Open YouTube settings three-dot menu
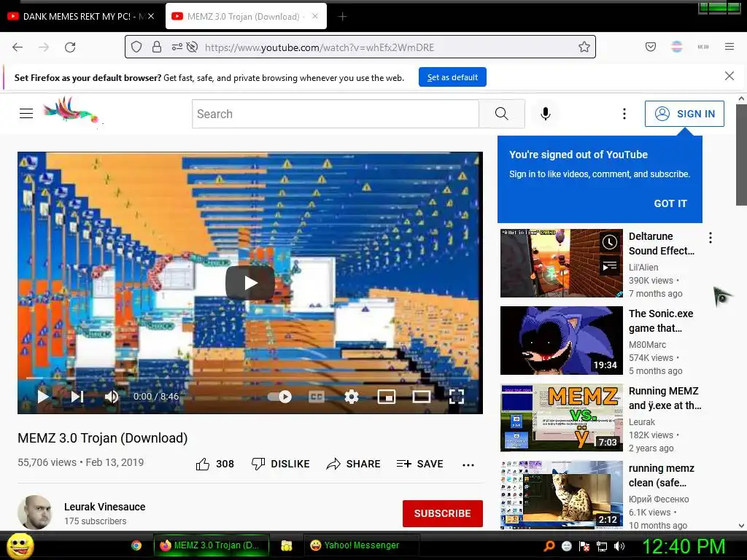747x560 pixels. pos(624,114)
